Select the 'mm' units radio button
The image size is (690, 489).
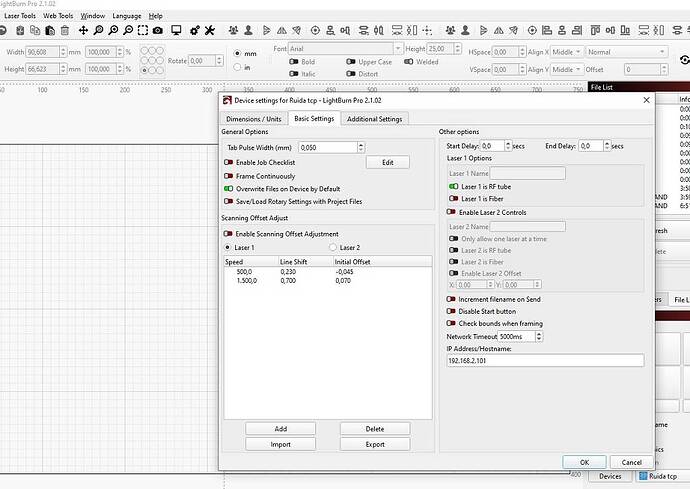click(238, 53)
